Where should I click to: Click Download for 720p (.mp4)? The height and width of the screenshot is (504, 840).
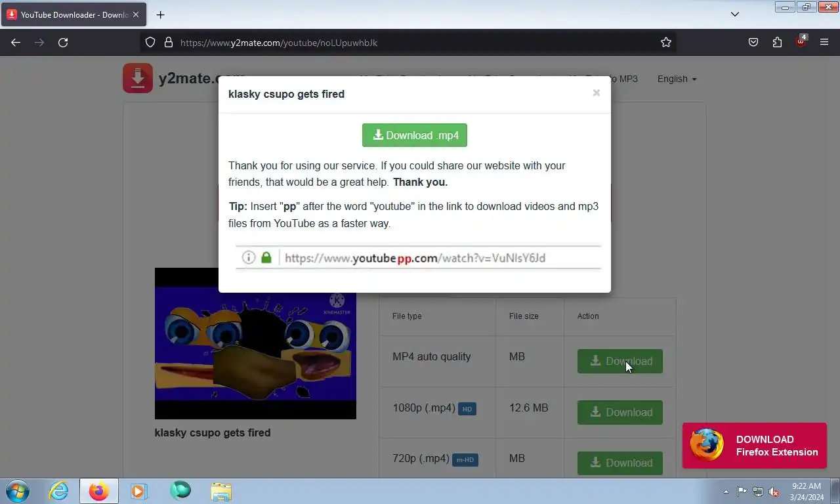click(620, 463)
